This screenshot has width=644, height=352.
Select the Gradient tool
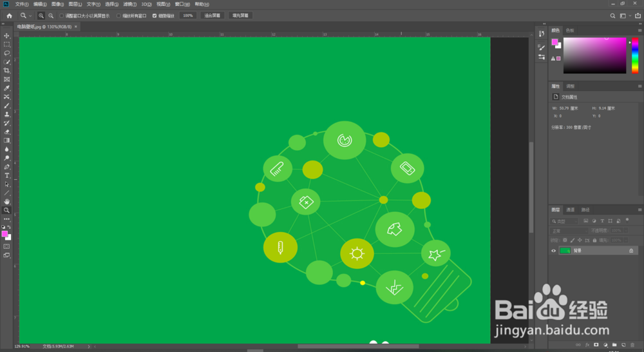click(6, 141)
